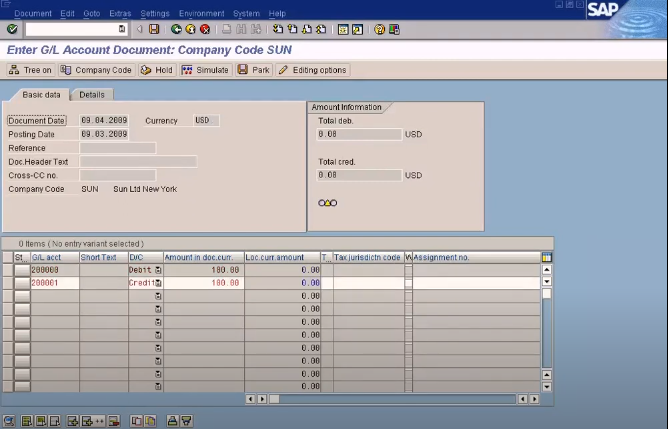Screen dimensions: 668x429
Task: Jump to Last Page icon
Action: coord(321,29)
